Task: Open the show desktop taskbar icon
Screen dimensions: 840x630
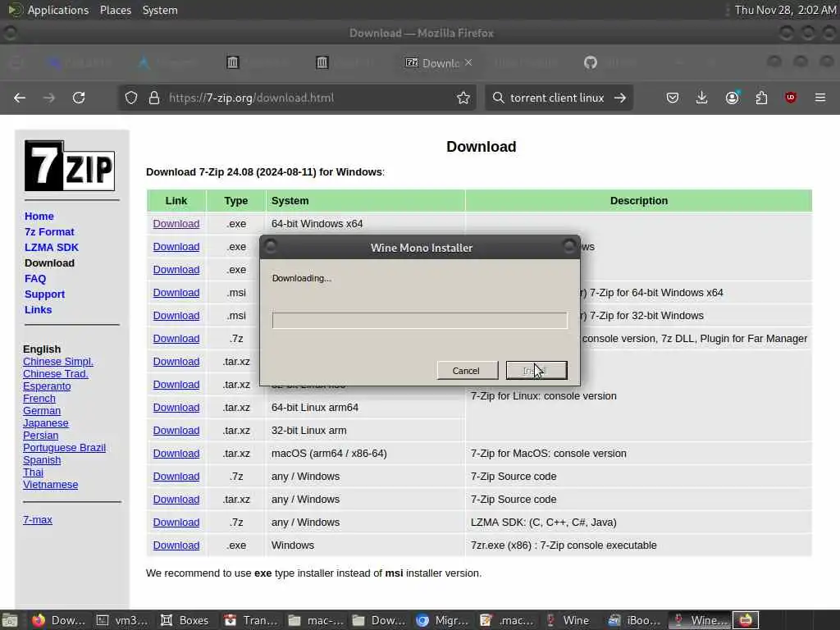Action: tap(10, 620)
